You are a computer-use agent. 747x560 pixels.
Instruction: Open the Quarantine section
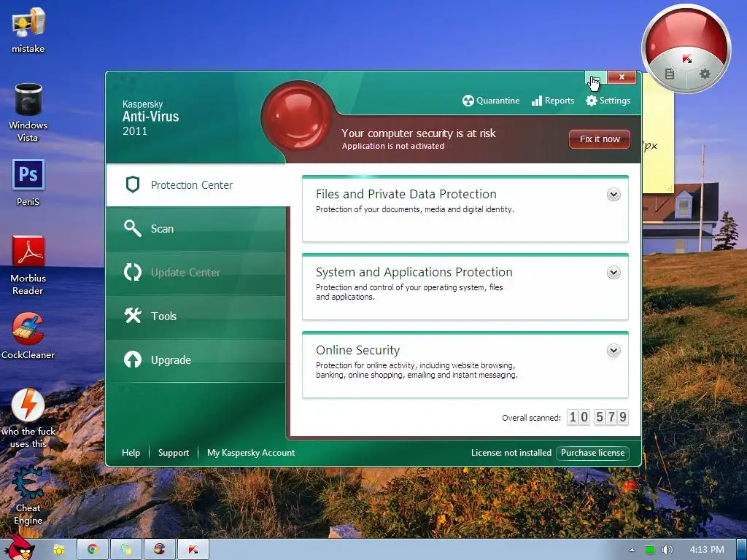[491, 101]
